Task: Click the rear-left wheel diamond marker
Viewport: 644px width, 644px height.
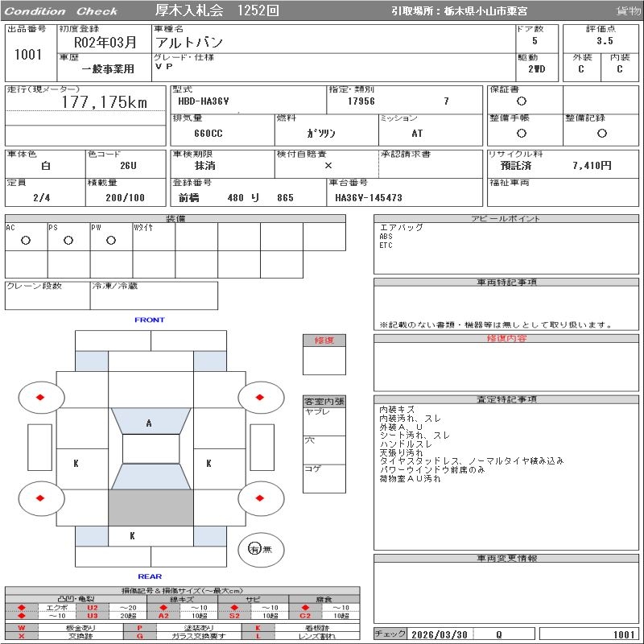Action: 40,498
